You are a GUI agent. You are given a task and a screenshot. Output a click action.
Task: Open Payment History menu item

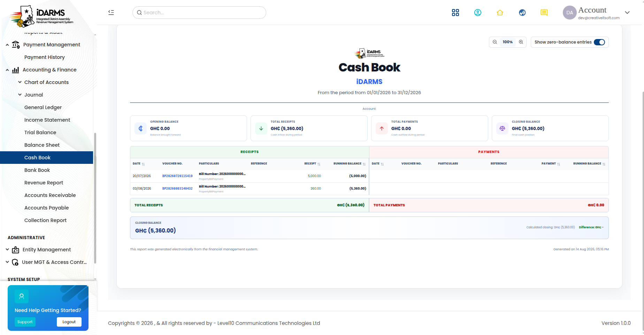(x=44, y=57)
